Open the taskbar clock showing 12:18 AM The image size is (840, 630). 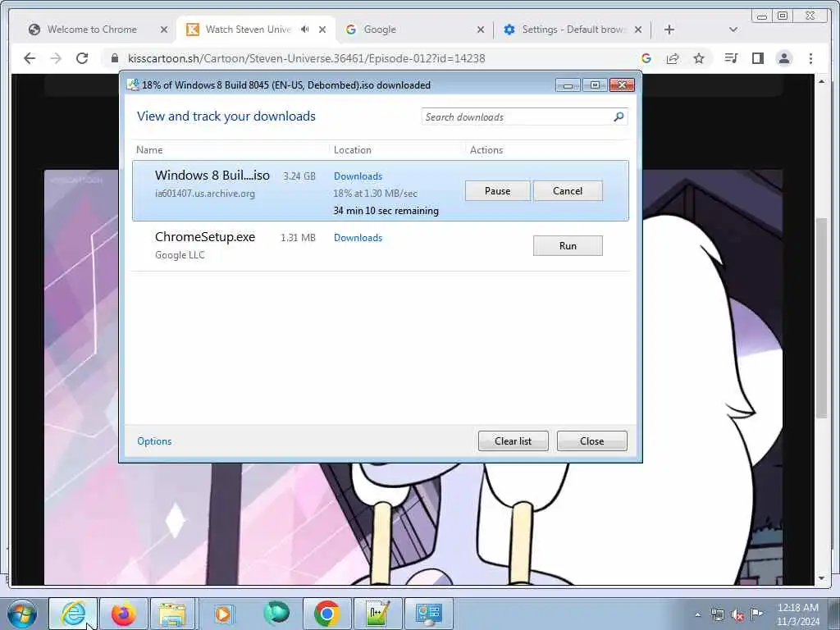pyautogui.click(x=798, y=614)
